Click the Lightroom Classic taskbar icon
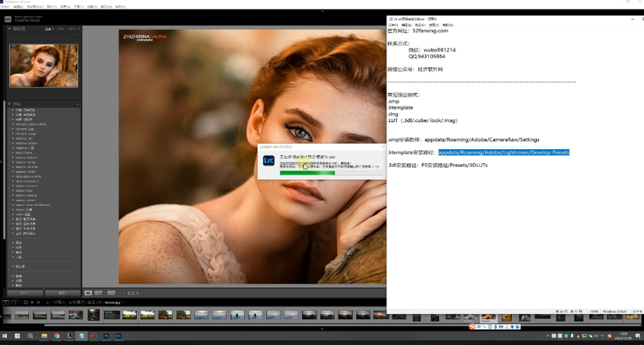The image size is (644, 345). [119, 336]
